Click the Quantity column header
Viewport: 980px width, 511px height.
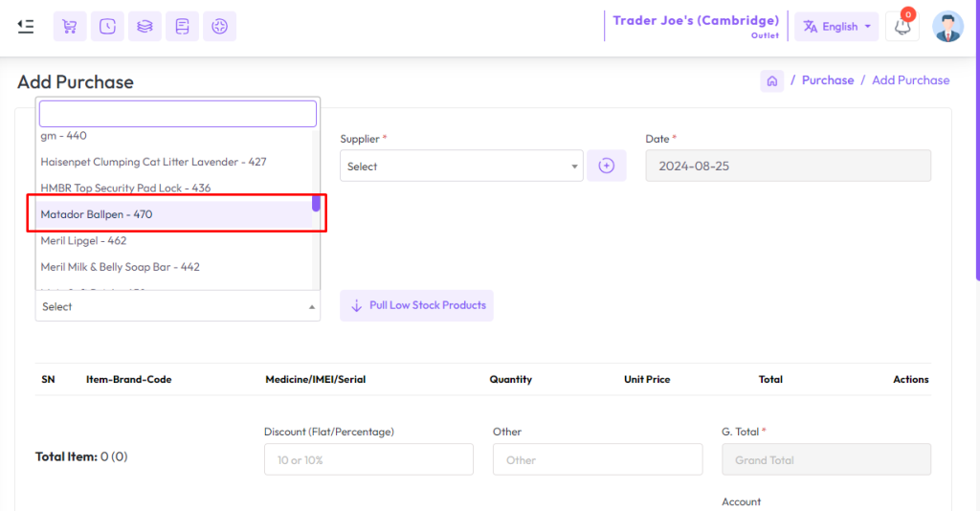click(511, 379)
